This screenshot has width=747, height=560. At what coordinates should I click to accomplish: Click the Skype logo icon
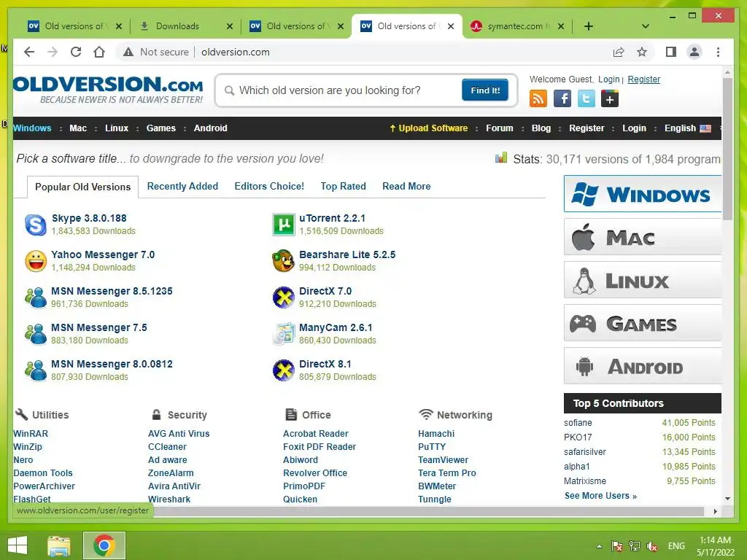(x=35, y=225)
